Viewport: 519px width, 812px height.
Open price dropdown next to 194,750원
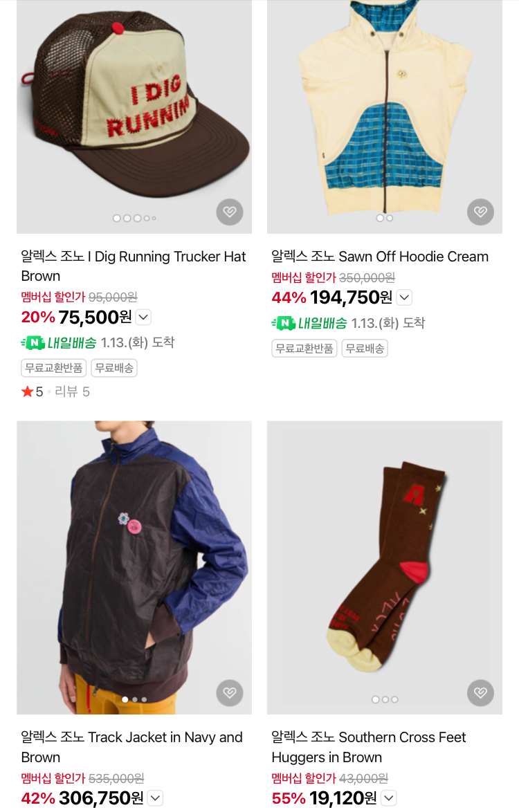405,297
